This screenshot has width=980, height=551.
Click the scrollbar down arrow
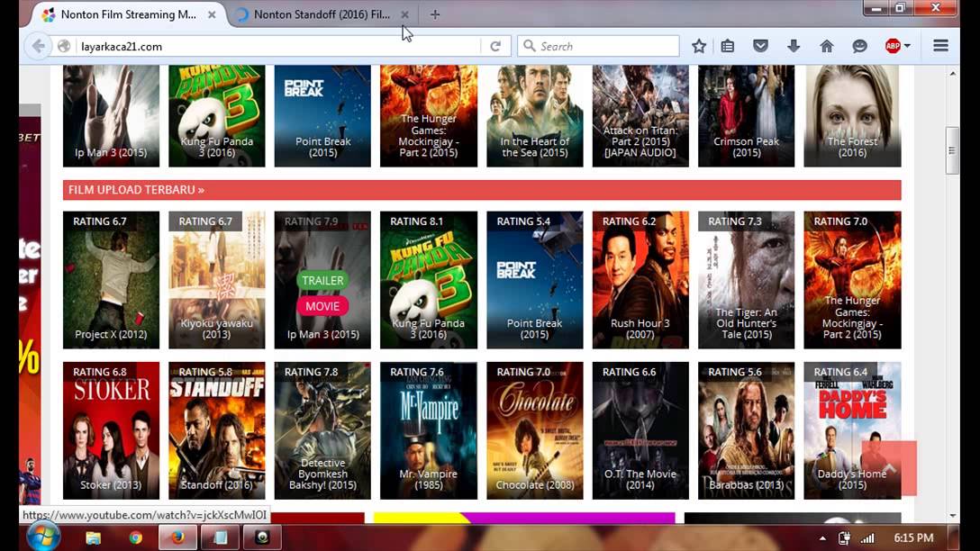pyautogui.click(x=952, y=516)
